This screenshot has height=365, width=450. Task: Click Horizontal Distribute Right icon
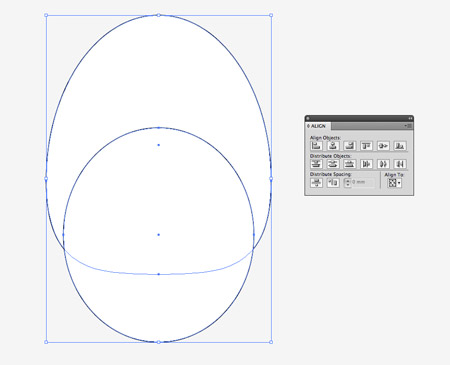400,164
